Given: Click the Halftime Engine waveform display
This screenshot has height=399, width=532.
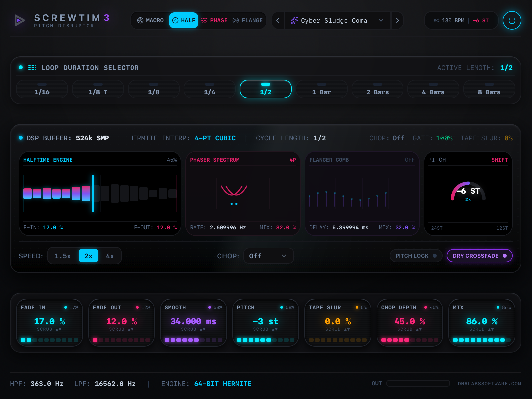Looking at the screenshot, I should pos(100,194).
